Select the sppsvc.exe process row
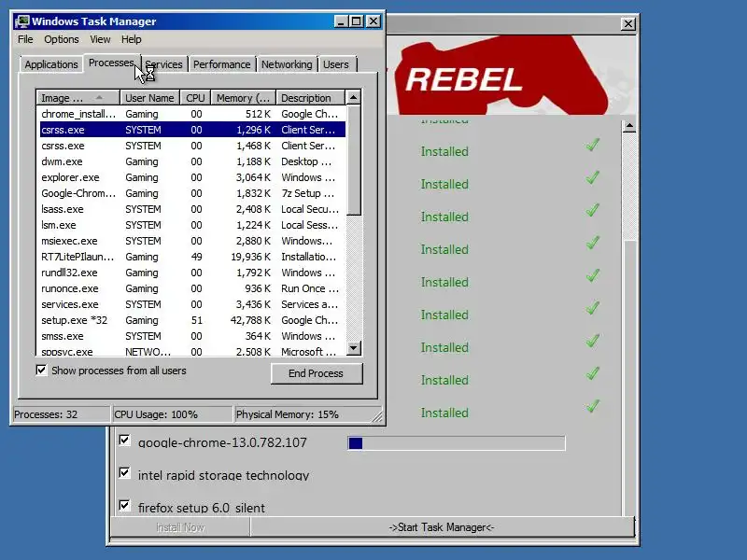Viewport: 747px width, 560px height. [190, 352]
